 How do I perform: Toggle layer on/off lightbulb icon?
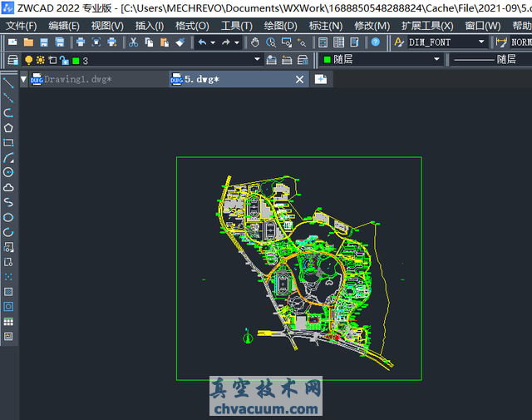tap(28, 60)
